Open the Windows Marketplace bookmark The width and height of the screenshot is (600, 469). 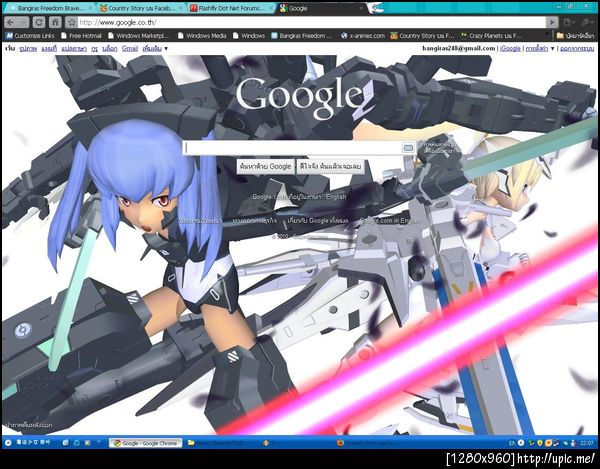point(139,36)
